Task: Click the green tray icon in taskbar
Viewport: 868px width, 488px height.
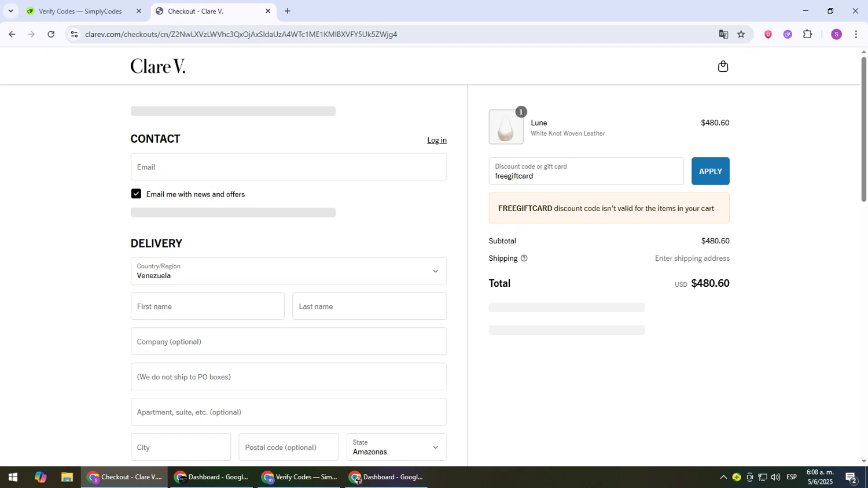Action: click(737, 477)
